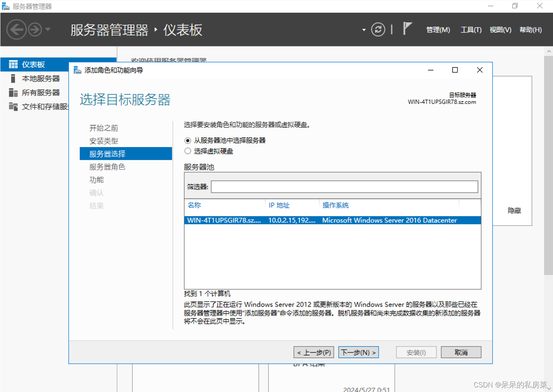Go to 功能 wizard step
The height and width of the screenshot is (392, 553).
point(97,180)
